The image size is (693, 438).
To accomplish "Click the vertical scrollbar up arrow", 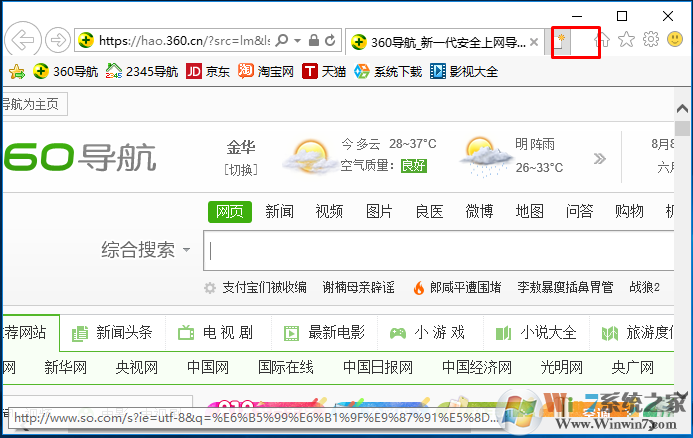I will point(682,108).
